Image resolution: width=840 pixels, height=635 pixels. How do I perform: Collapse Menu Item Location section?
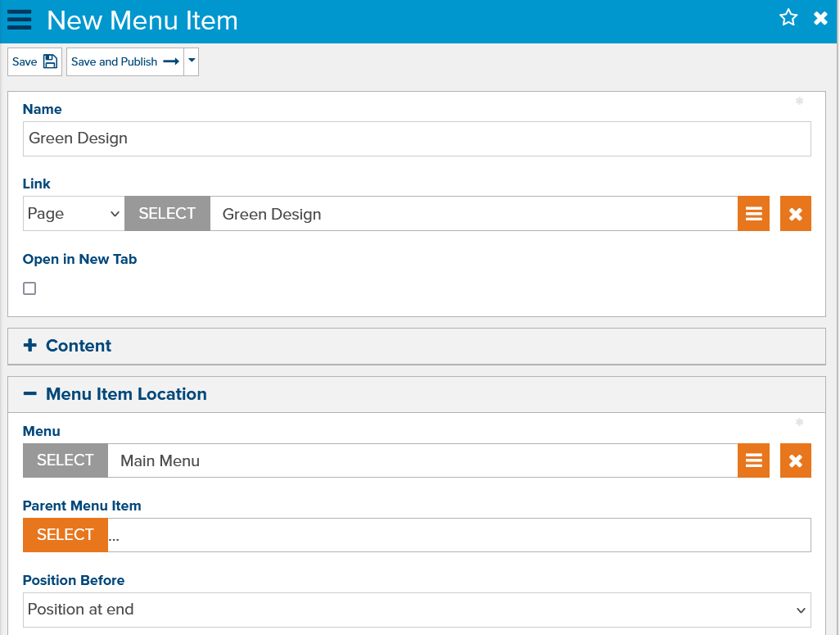click(417, 394)
